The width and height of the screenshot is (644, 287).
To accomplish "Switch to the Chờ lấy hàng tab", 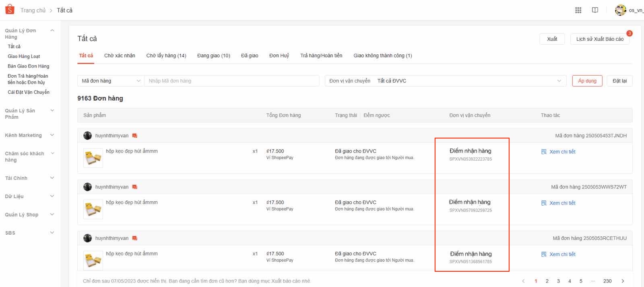I will click(166, 56).
